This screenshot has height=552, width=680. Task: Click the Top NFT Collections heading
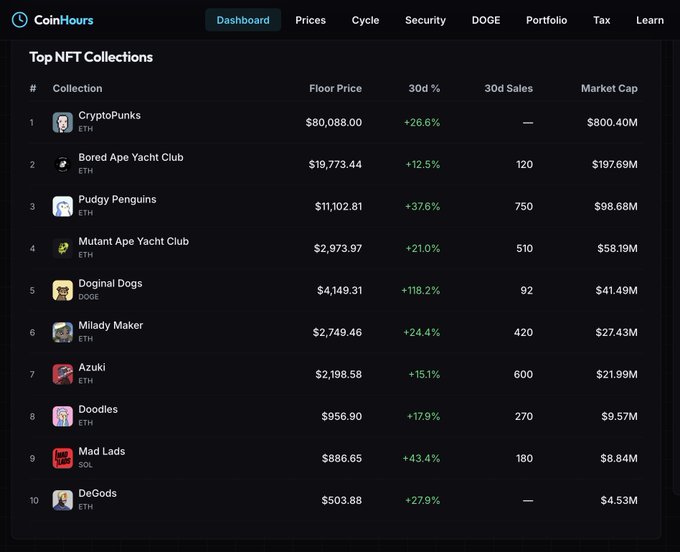tap(91, 57)
